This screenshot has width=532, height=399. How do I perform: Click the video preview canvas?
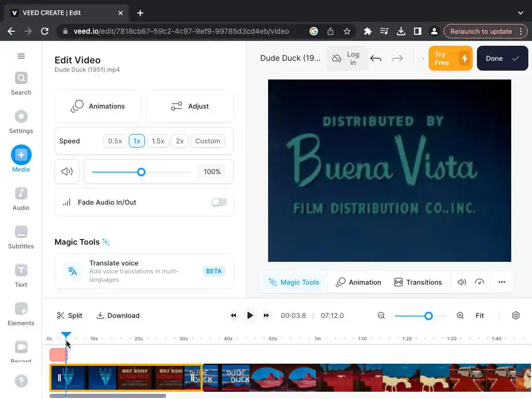coord(389,170)
